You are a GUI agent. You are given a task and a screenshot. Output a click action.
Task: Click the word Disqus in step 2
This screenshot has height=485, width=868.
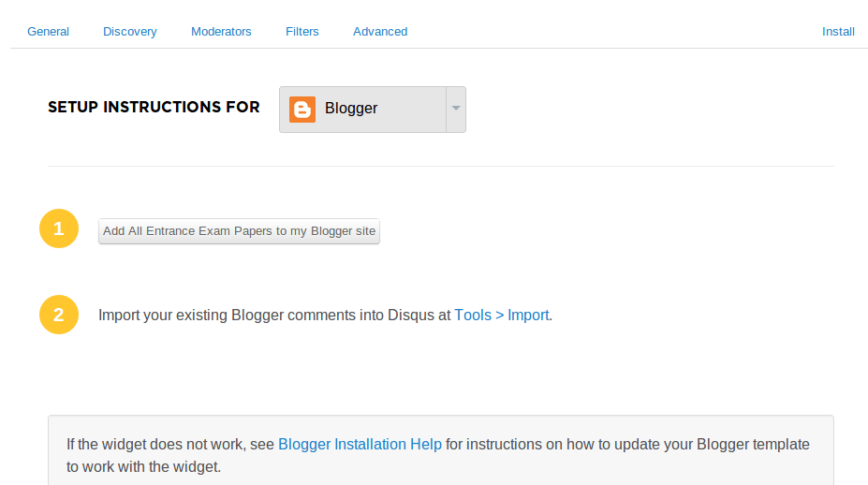click(411, 315)
